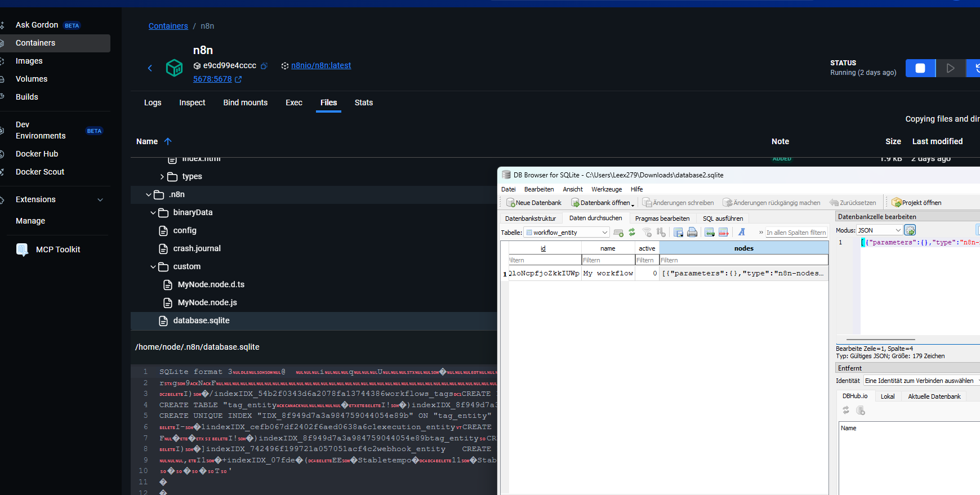980x495 pixels.
Task: Click new record icon in DB Browser
Action: coord(618,233)
